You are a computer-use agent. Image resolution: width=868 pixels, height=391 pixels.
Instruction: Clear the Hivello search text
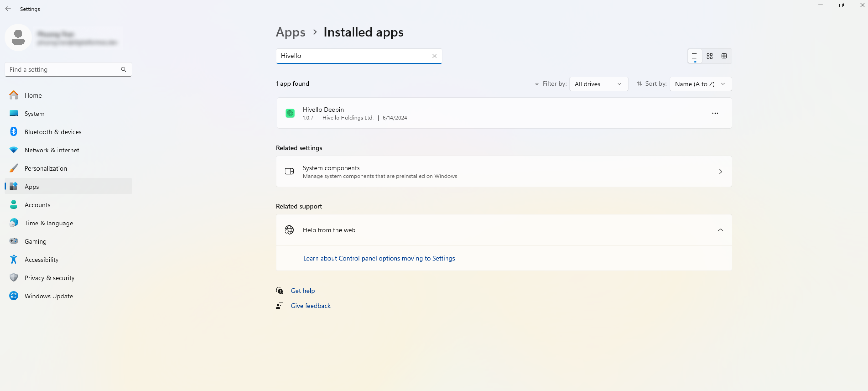coord(434,56)
